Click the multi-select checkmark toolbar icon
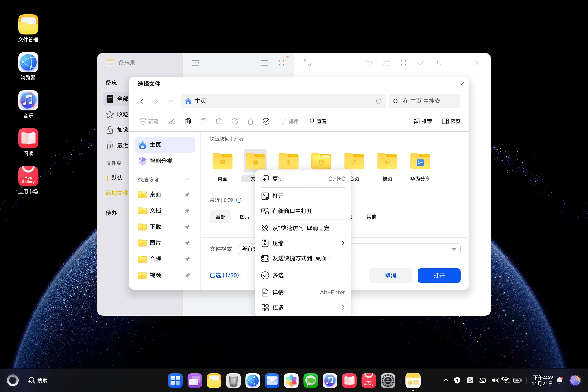The height and width of the screenshot is (392, 588). point(266,122)
